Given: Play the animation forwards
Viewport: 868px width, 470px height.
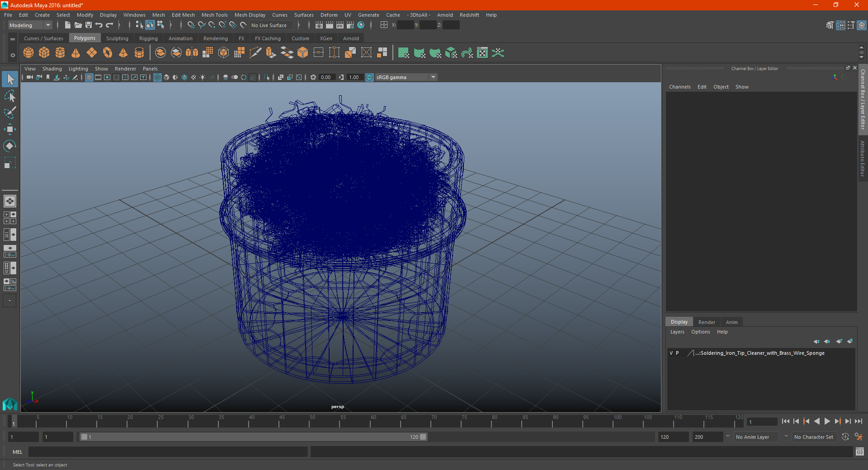Looking at the screenshot, I should pyautogui.click(x=827, y=421).
